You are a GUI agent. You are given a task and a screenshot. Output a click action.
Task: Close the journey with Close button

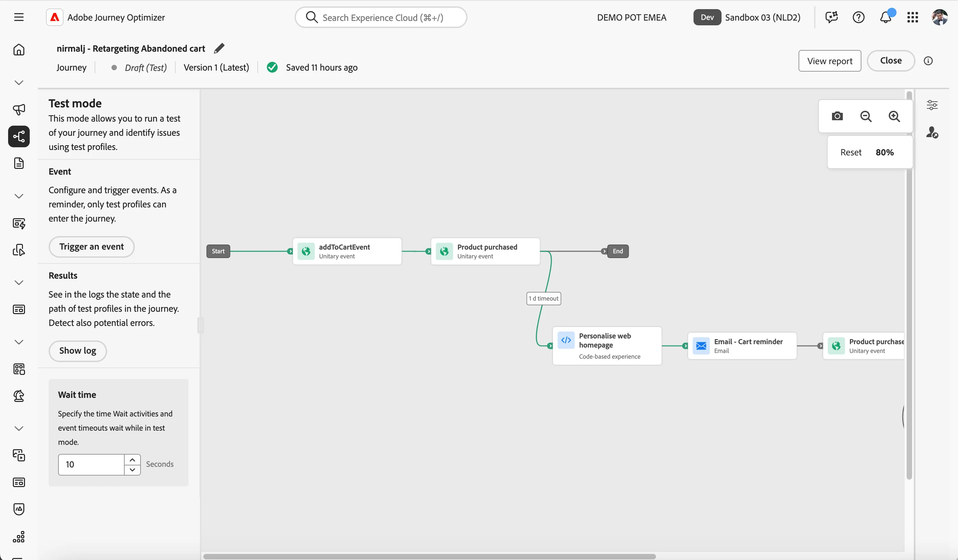[x=891, y=61]
